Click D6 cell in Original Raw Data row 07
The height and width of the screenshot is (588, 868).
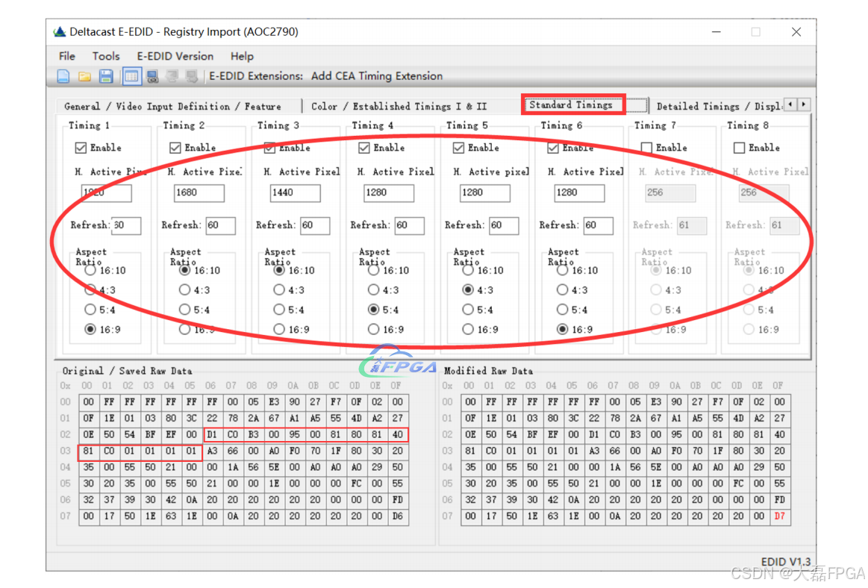[x=398, y=516]
